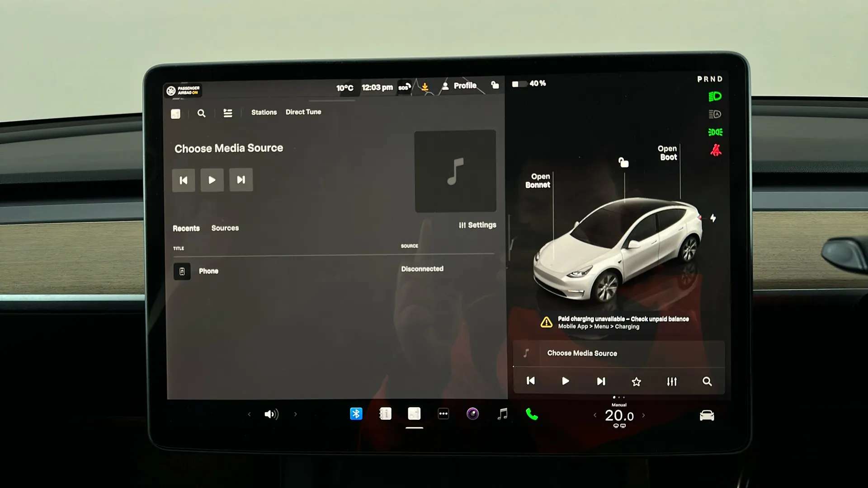Open the radio app in dock

pyautogui.click(x=414, y=413)
